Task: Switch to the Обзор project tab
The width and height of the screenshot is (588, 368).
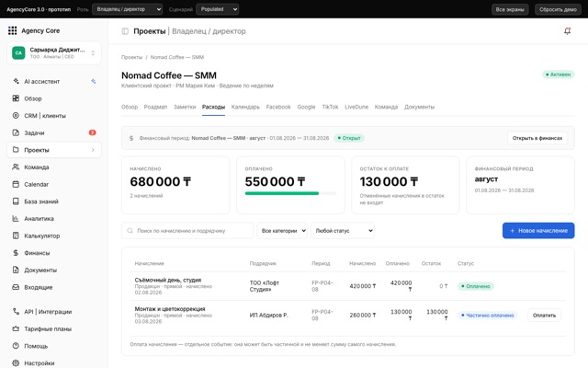Action: (130, 107)
